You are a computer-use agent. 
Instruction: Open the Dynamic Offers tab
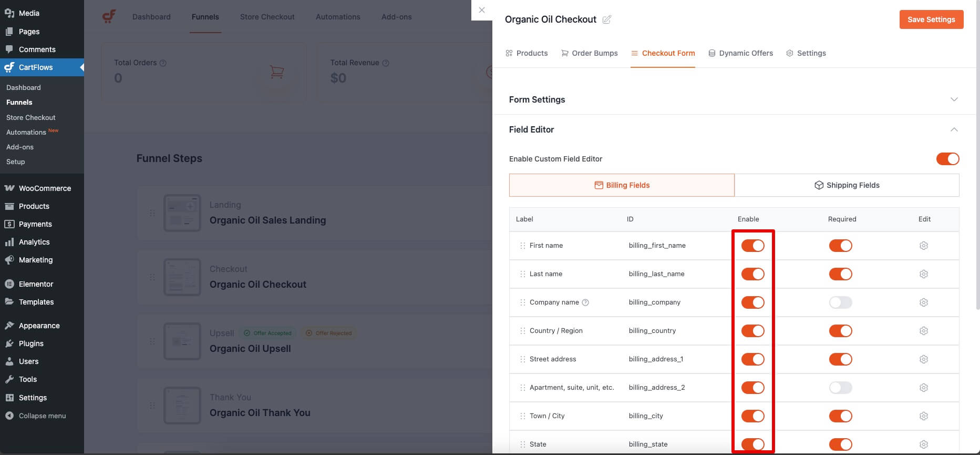(x=740, y=53)
